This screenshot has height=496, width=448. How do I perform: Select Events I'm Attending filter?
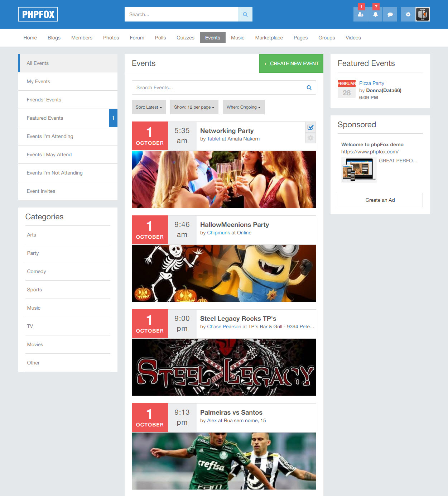point(50,136)
